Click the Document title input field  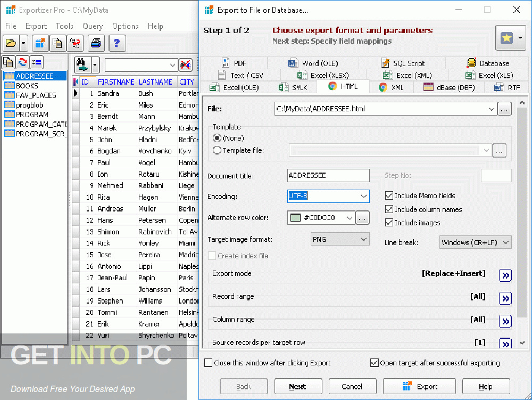click(328, 176)
